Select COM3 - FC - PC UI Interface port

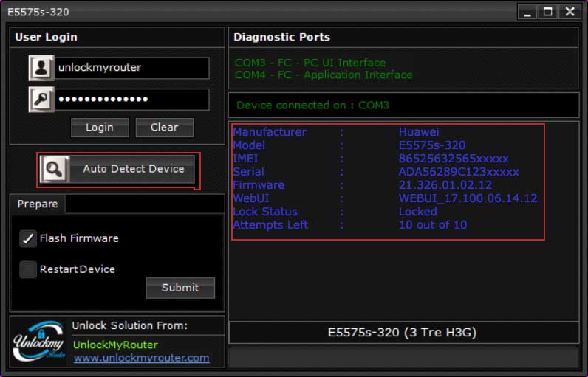(x=310, y=63)
